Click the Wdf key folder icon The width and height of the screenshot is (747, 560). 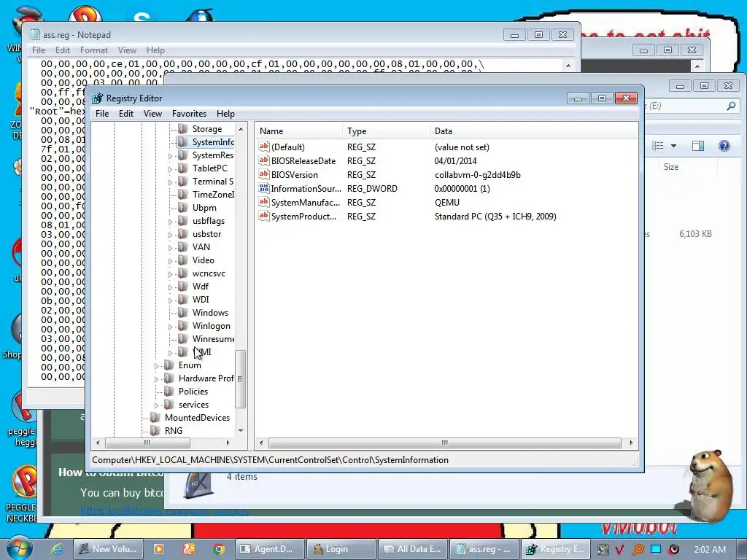(182, 286)
